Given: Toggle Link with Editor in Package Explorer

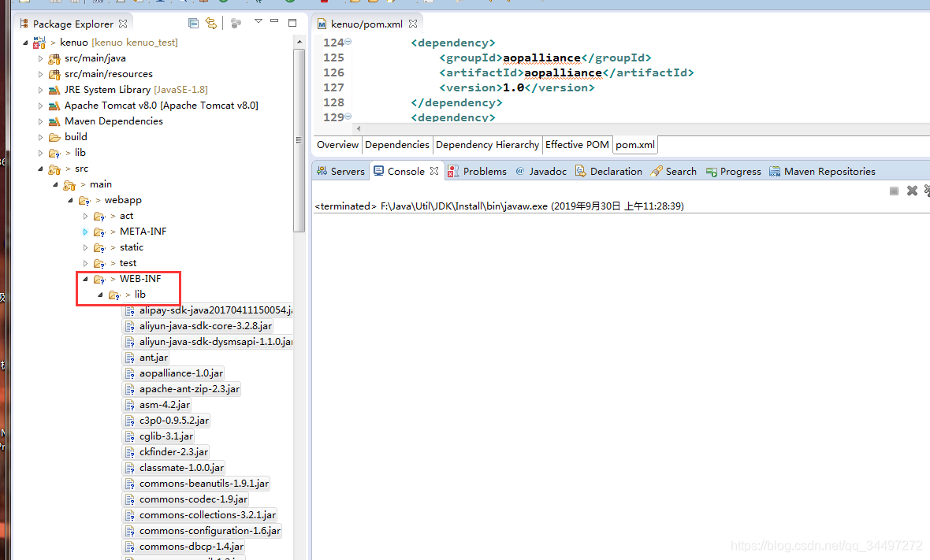Looking at the screenshot, I should 210,23.
